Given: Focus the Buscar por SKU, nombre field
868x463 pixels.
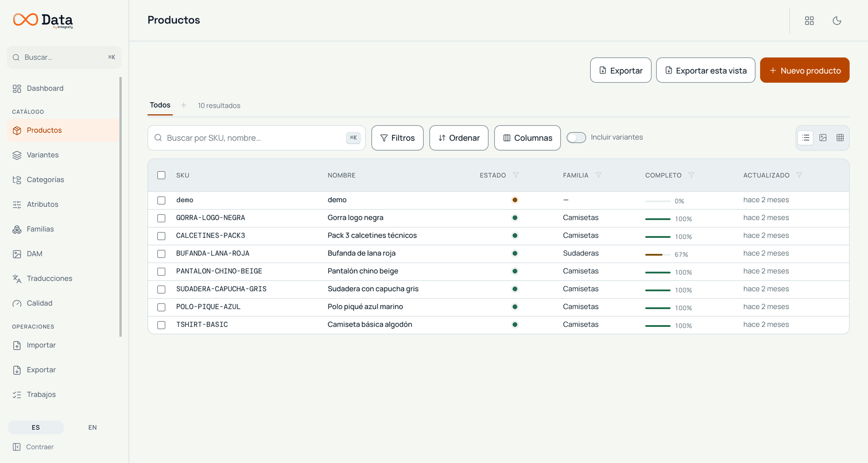Looking at the screenshot, I should 257,138.
